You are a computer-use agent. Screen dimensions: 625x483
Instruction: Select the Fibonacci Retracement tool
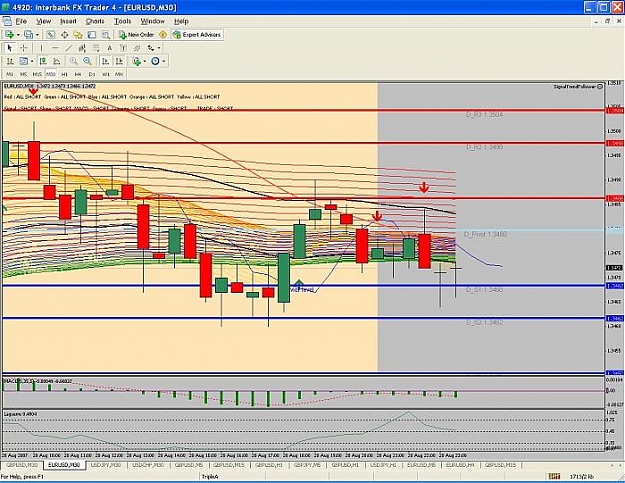click(96, 48)
